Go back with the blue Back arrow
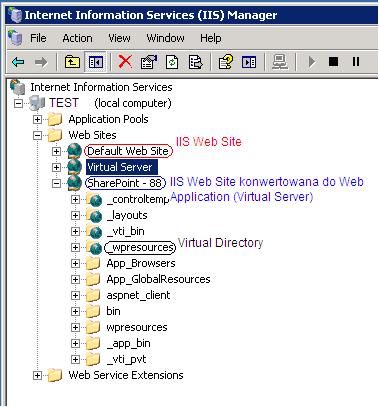This screenshot has width=379, height=407. click(18, 62)
